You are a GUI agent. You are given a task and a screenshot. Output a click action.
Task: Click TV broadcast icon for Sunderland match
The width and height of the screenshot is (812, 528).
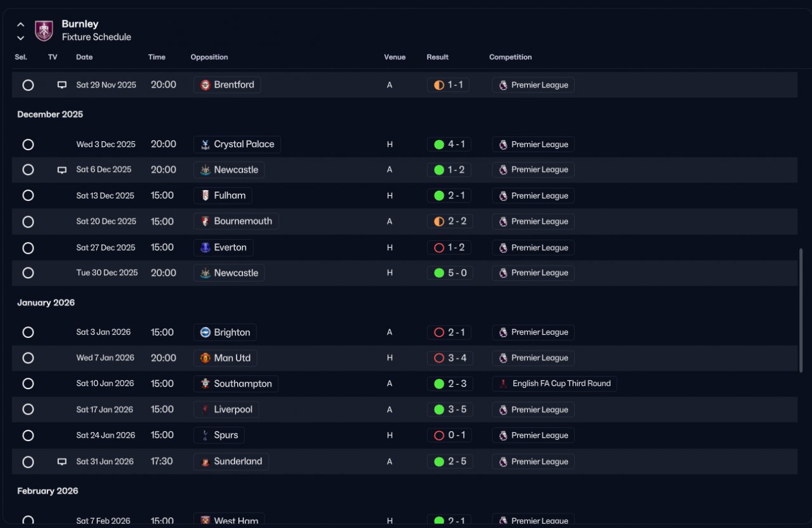(62, 461)
